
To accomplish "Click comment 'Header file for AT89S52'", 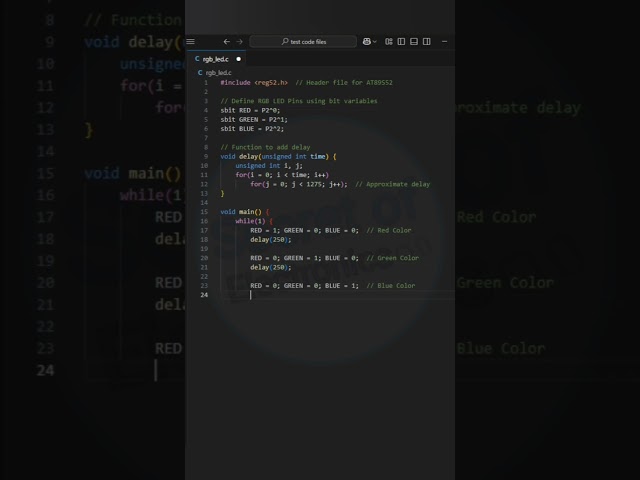I will [x=344, y=82].
